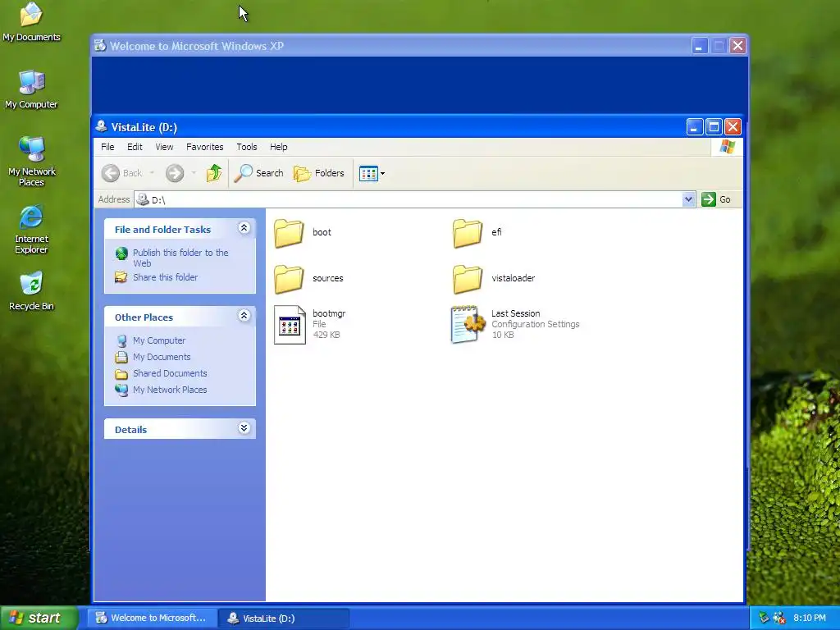Click the Windows flag logo in Explorer
The image size is (840, 630).
(728, 147)
